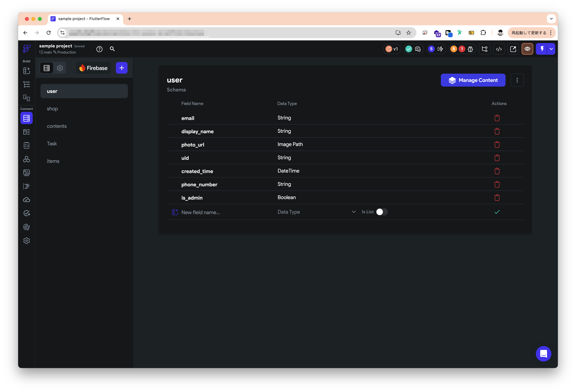Open the theme palette icon in sidebar
The image size is (576, 392).
click(x=27, y=227)
